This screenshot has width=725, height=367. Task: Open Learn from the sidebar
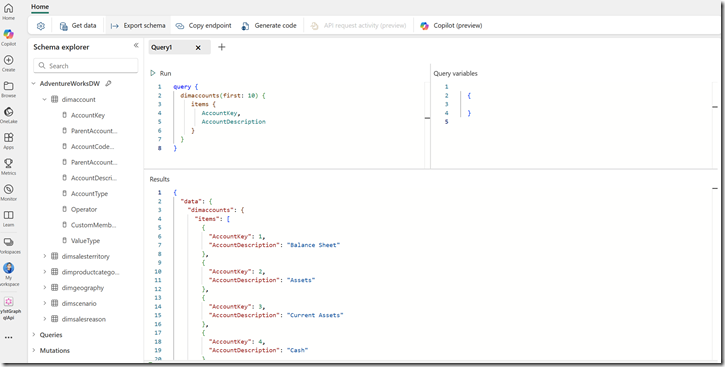(8, 219)
